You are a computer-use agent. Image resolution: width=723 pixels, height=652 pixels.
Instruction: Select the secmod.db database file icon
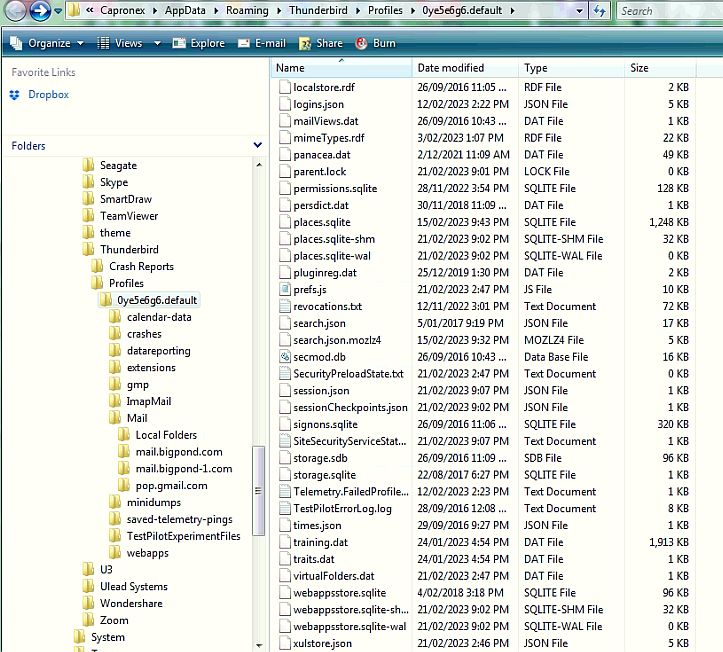[285, 357]
